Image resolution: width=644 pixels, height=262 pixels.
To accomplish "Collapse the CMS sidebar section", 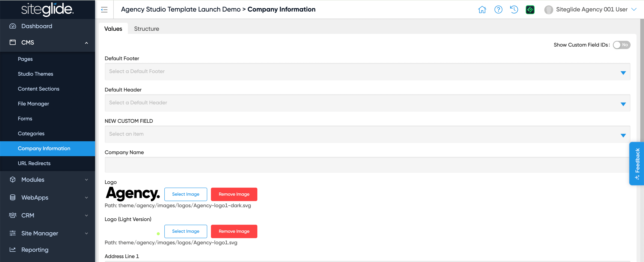I will tap(86, 43).
